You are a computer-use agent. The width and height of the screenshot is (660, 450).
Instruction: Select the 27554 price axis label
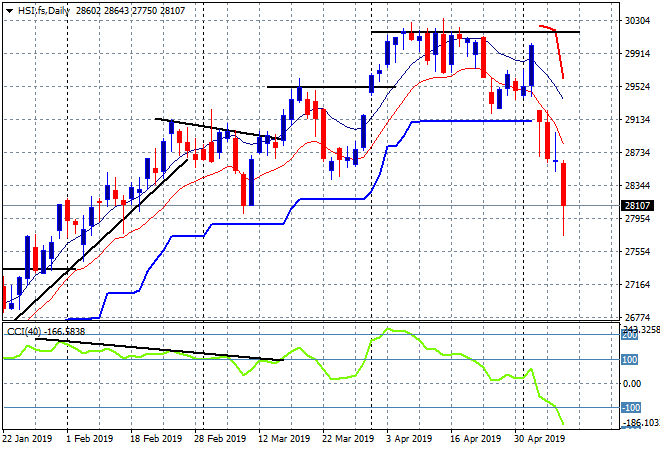(637, 252)
